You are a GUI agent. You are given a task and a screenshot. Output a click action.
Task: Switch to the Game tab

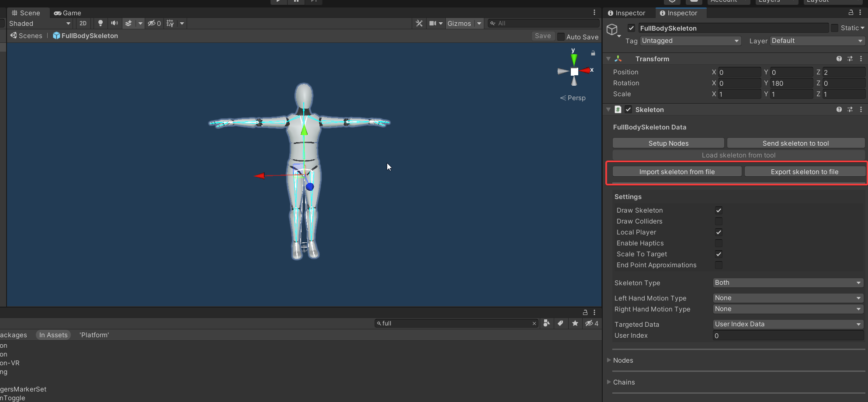(x=68, y=13)
